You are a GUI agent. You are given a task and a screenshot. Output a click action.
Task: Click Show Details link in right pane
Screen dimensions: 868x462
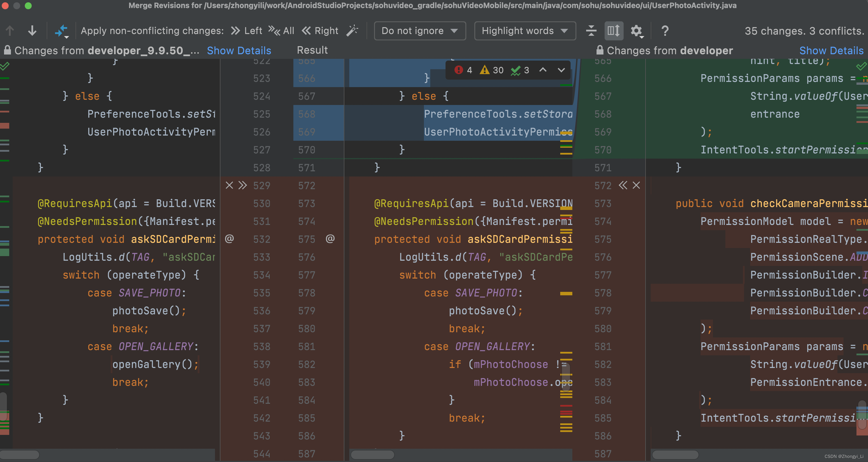831,50
